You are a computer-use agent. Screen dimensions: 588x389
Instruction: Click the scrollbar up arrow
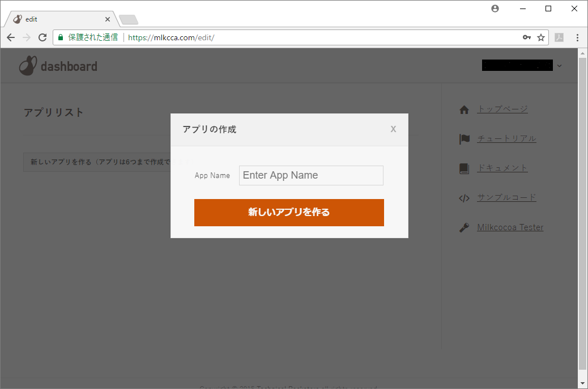pyautogui.click(x=582, y=53)
